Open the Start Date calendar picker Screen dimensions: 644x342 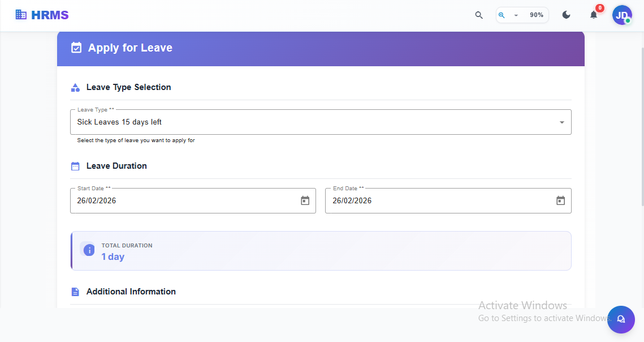305,201
